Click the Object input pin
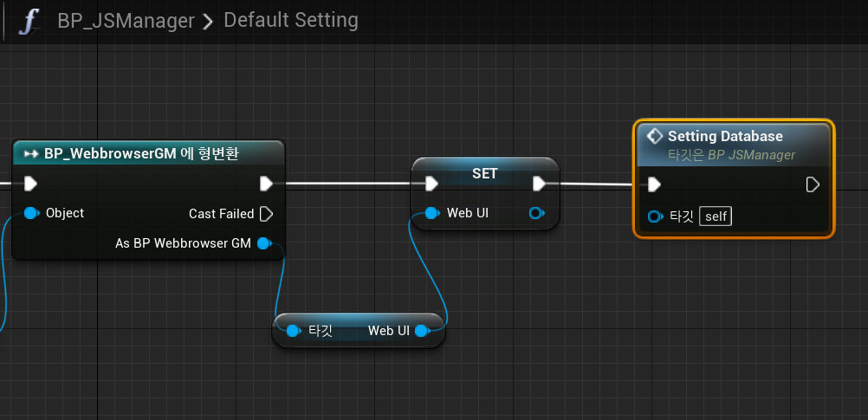 click(31, 213)
